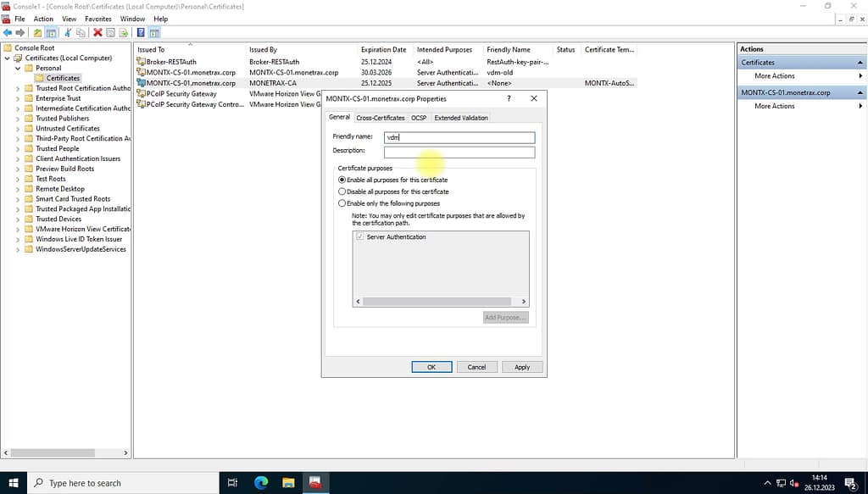Expand the Trusted Publishers tree node

pyautogui.click(x=19, y=119)
